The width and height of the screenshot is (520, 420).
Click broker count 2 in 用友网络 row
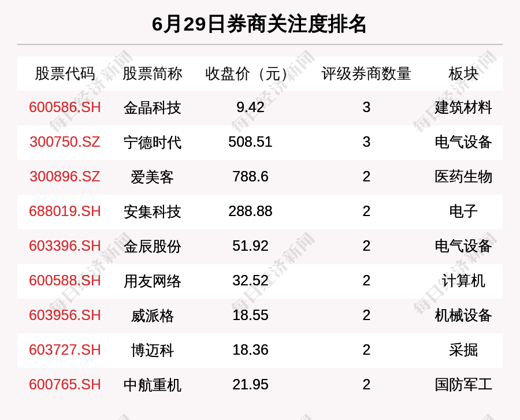pyautogui.click(x=366, y=281)
